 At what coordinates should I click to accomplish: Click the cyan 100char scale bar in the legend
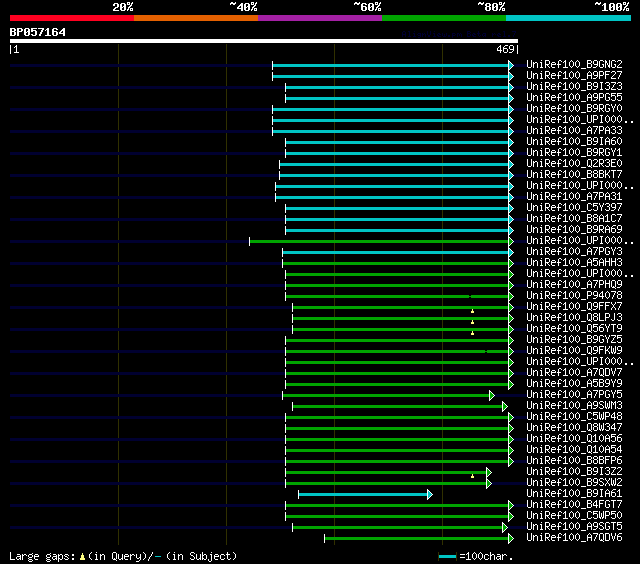click(447, 557)
